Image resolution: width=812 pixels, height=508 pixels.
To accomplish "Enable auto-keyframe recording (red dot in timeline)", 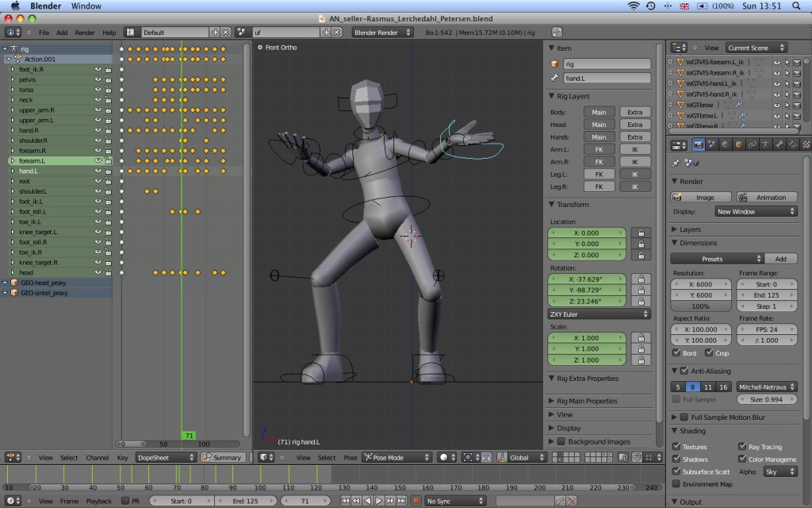I will coord(416,501).
